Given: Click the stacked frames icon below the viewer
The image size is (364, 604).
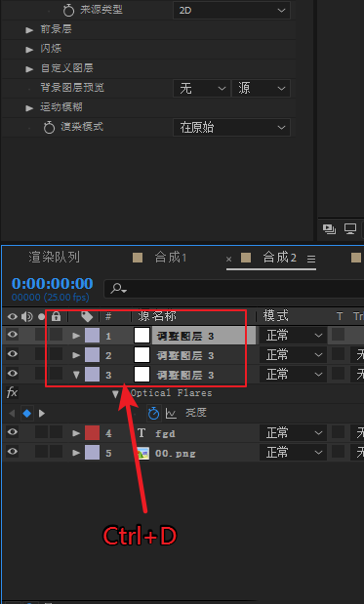Looking at the screenshot, I should pos(329,228).
